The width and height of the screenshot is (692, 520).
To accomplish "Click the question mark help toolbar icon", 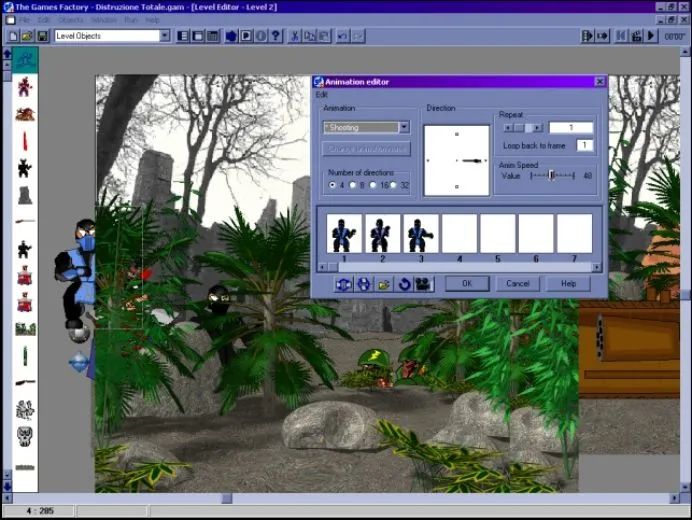I will (276, 36).
